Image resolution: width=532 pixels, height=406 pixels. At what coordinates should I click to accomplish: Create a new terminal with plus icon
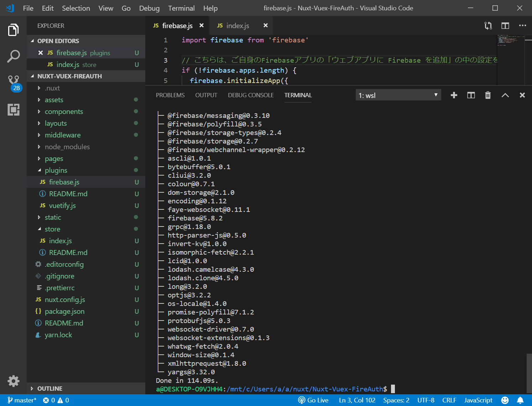click(x=454, y=95)
